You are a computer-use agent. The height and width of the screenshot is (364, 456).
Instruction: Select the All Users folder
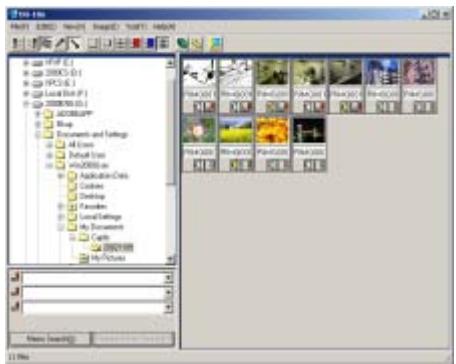pyautogui.click(x=81, y=145)
